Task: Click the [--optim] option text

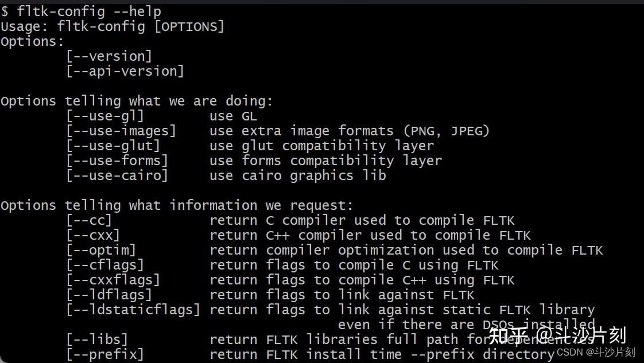Action: [101, 250]
